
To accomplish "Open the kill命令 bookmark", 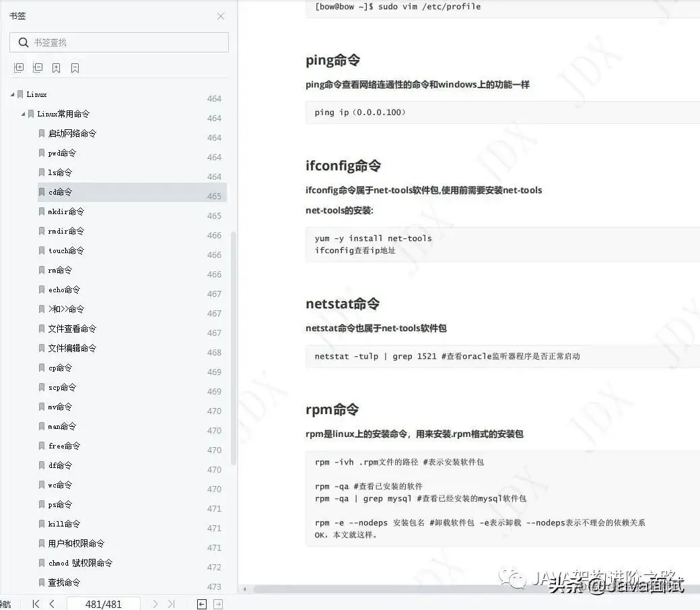I will pyautogui.click(x=65, y=524).
